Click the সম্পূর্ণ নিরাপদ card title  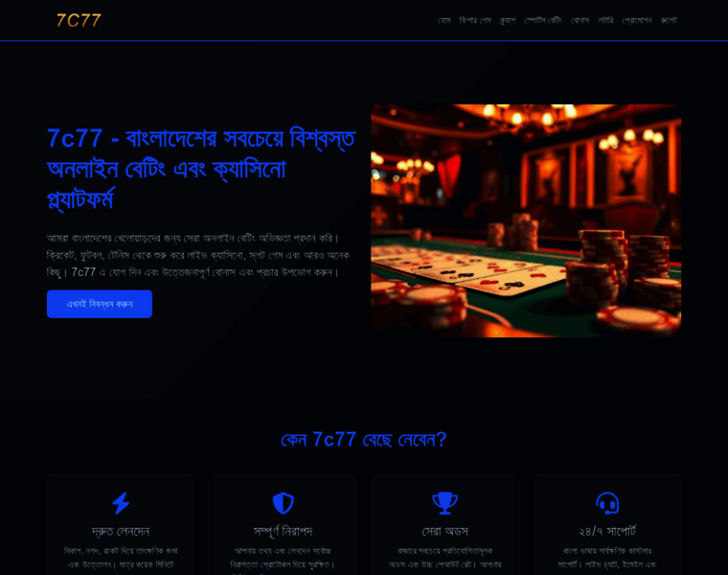tap(283, 531)
